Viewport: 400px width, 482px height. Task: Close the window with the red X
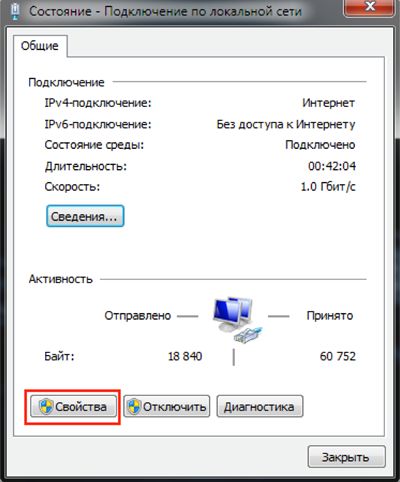(x=371, y=7)
